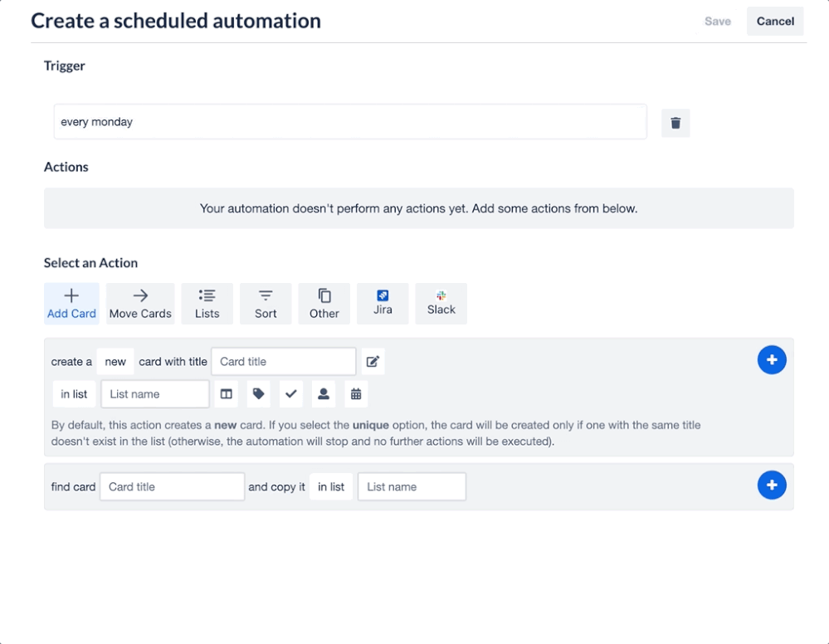Click the 'Trigger' section heading
Screen dimensions: 829x644
pyautogui.click(x=65, y=66)
